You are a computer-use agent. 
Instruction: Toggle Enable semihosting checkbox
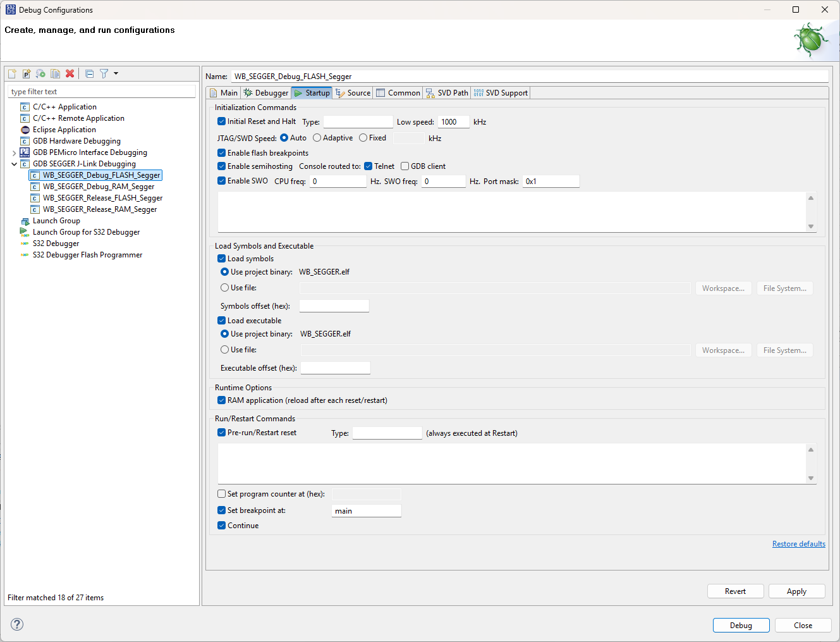(221, 166)
